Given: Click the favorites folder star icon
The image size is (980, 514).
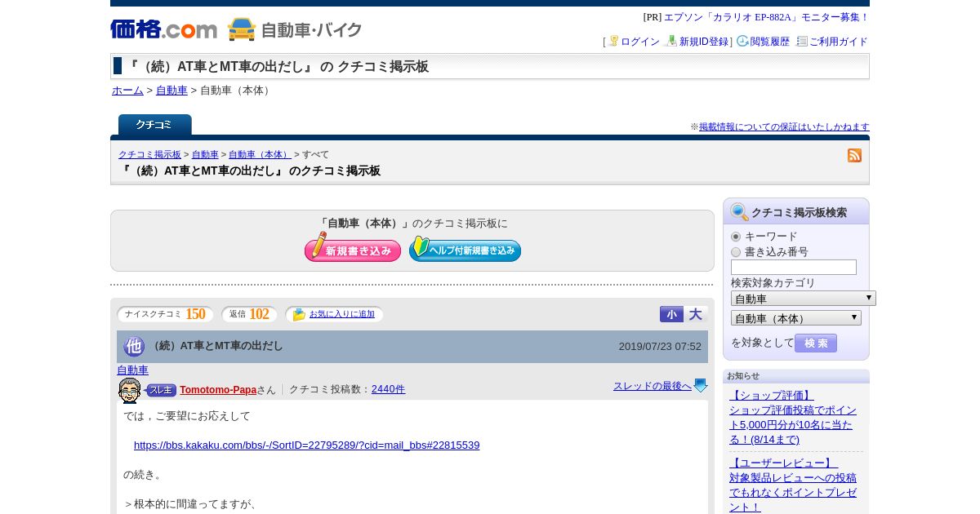Looking at the screenshot, I should (x=299, y=314).
